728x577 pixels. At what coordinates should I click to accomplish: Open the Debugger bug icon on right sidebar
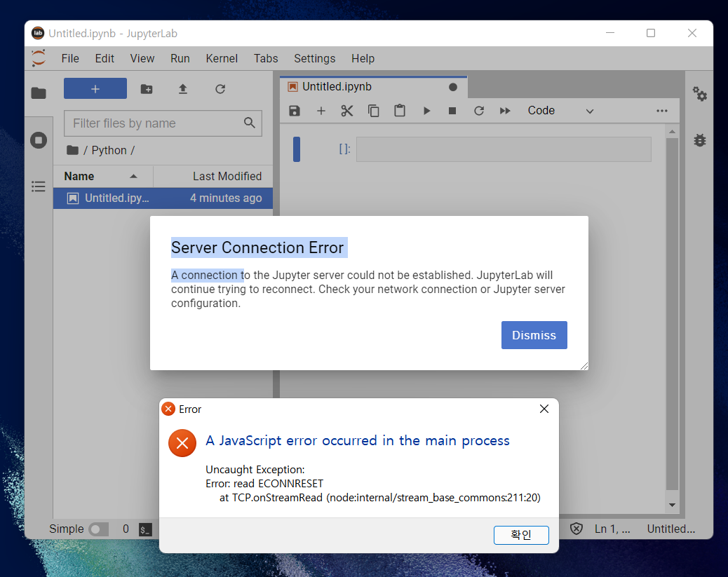(x=700, y=140)
